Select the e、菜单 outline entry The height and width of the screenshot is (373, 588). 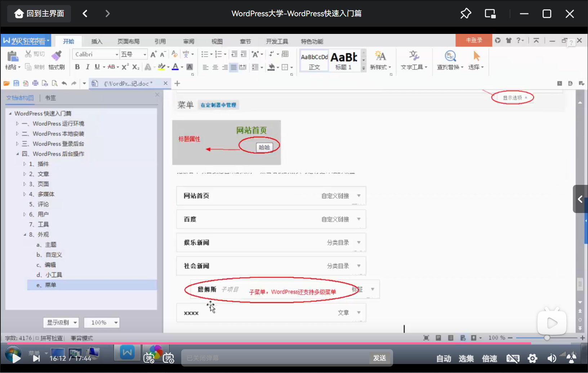[92, 285]
